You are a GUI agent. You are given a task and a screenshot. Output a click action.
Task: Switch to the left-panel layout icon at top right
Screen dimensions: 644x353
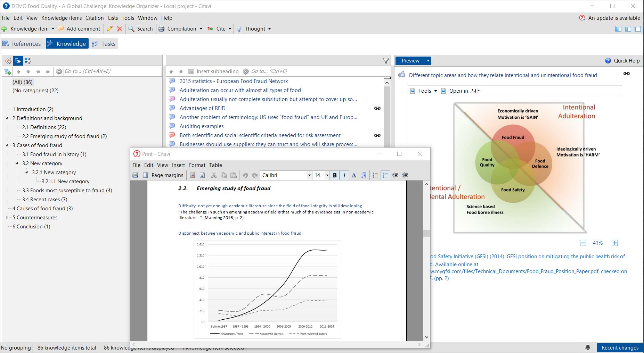pyautogui.click(x=618, y=29)
